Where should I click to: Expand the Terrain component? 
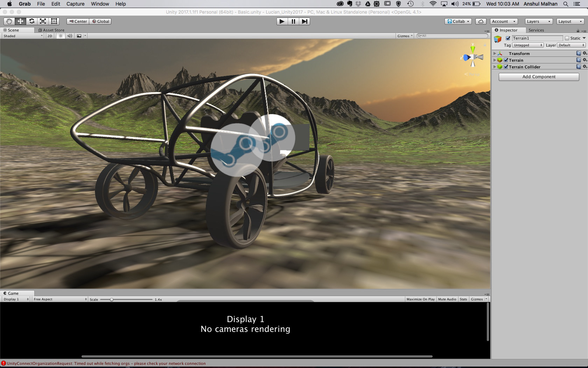pyautogui.click(x=495, y=60)
